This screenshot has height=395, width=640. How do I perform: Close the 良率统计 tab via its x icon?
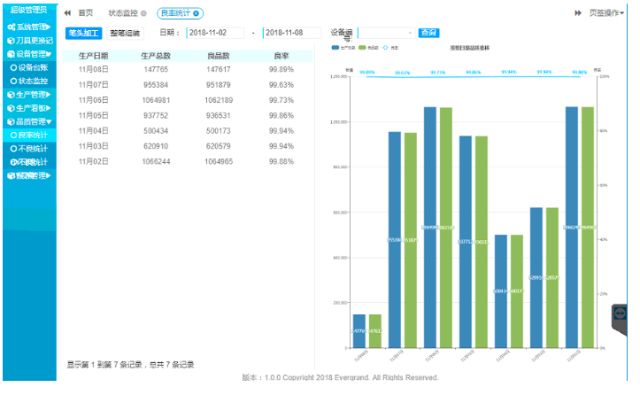[196, 13]
